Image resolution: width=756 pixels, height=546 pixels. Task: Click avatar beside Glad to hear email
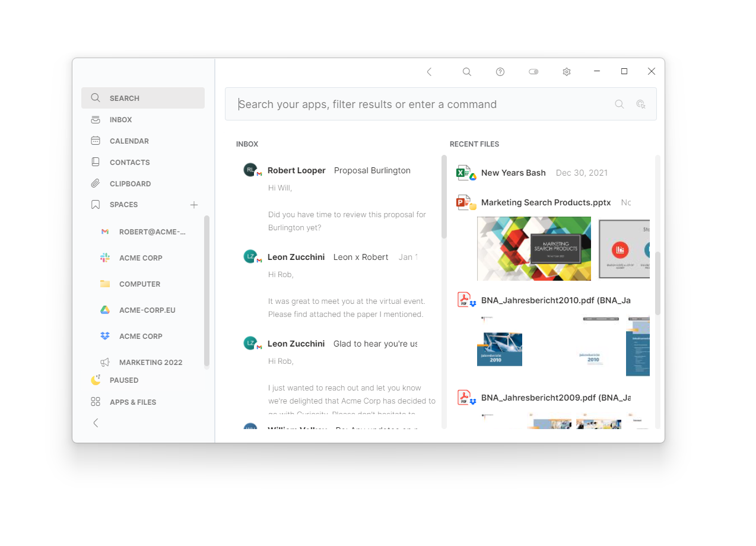pos(250,343)
